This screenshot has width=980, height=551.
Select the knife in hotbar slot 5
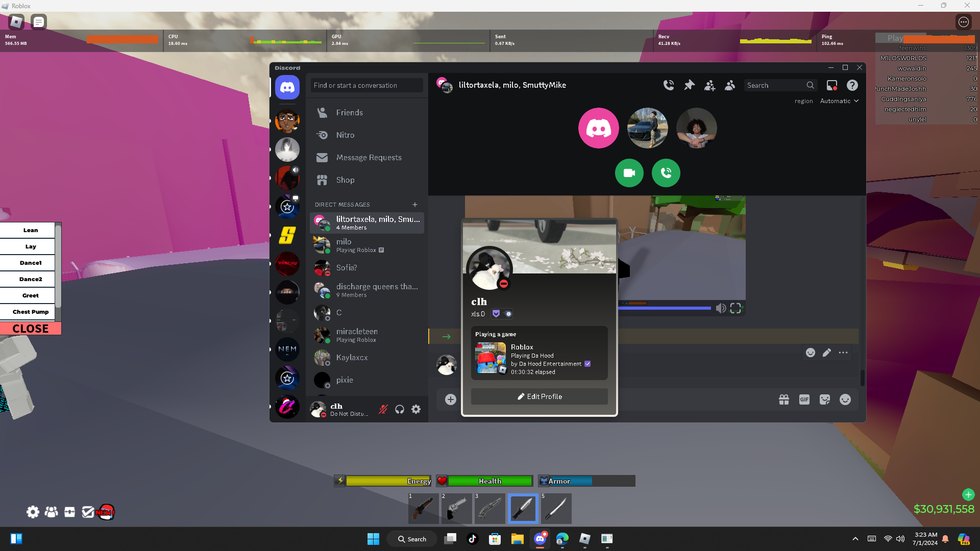(556, 509)
